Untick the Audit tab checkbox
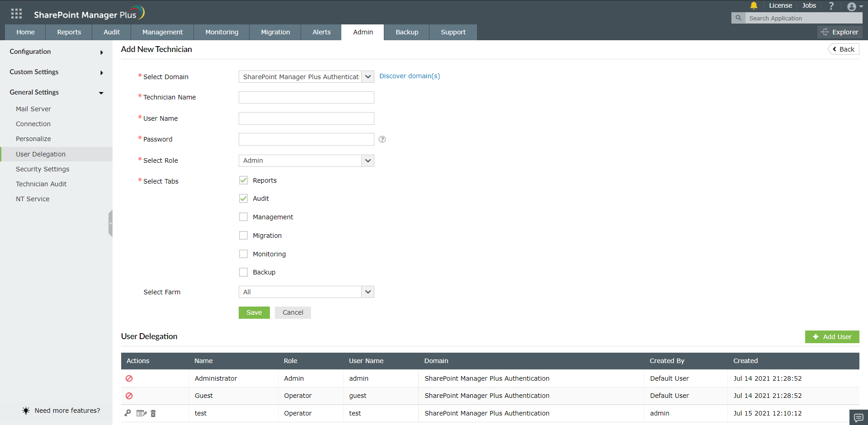Viewport: 868px width, 425px height. 243,198
